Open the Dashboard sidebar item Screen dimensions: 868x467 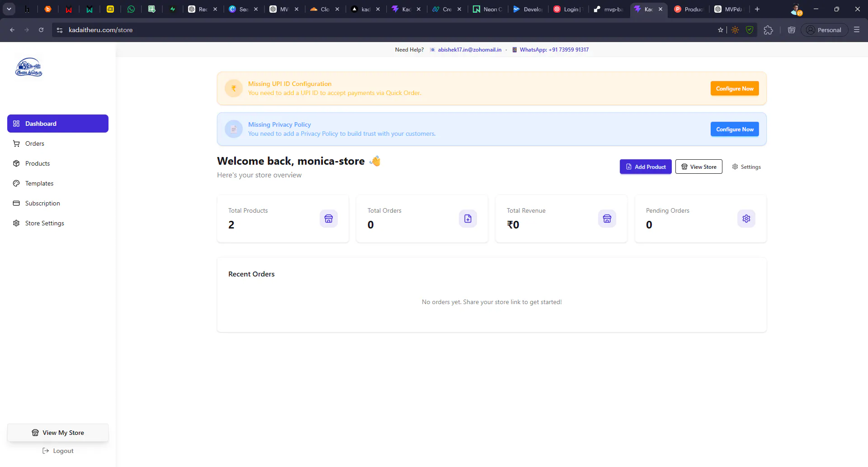point(58,124)
